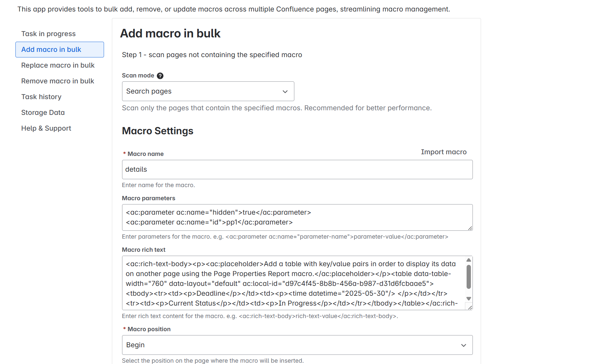
Task: Open the Scan mode help tooltip icon
Action: tap(160, 76)
